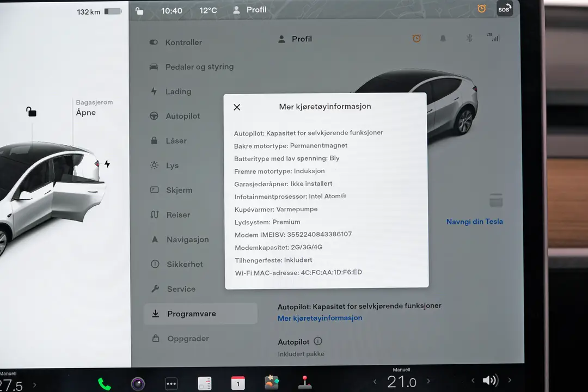Tap the orange alarm clock in status bar
The image size is (588, 392).
point(481,8)
